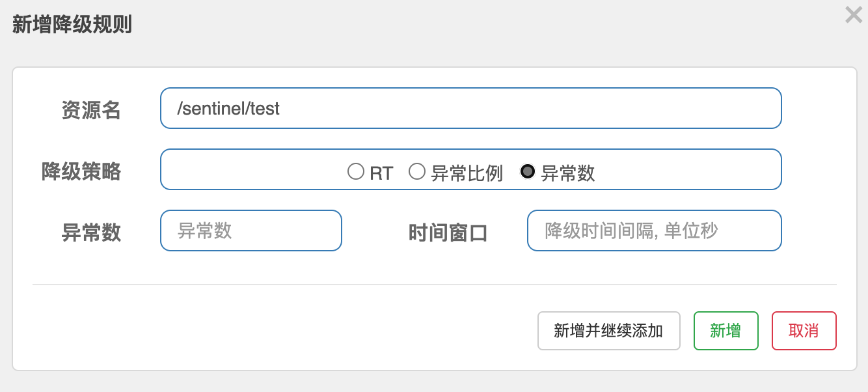Click the RT strategy label text
This screenshot has width=868, height=392.
(x=381, y=173)
